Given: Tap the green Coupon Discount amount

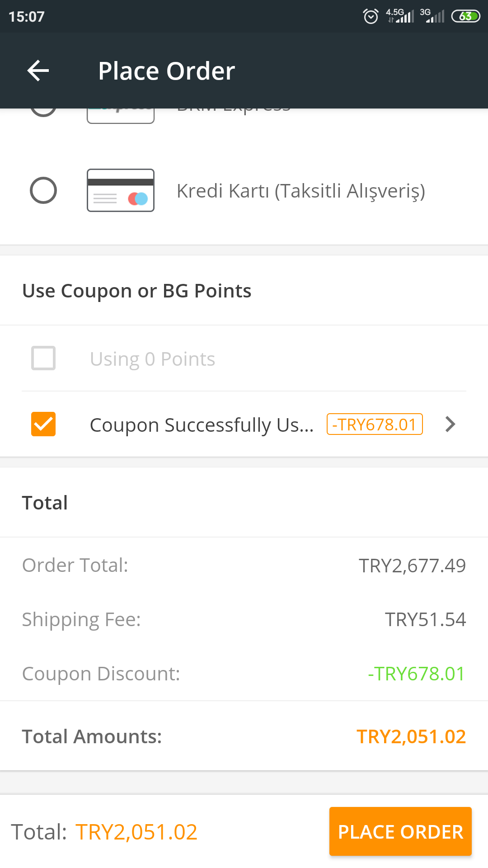Looking at the screenshot, I should coord(416,674).
